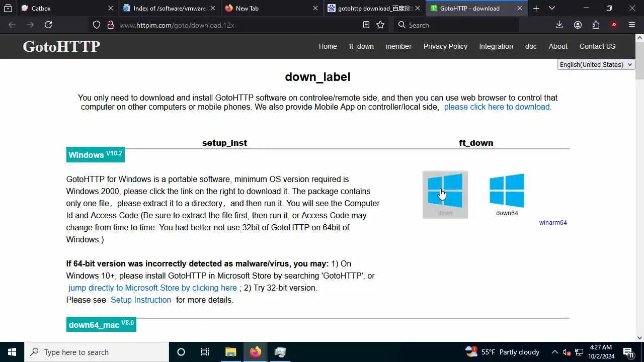Expand the list all tabs chevron
644x362 pixels.
point(552,8)
